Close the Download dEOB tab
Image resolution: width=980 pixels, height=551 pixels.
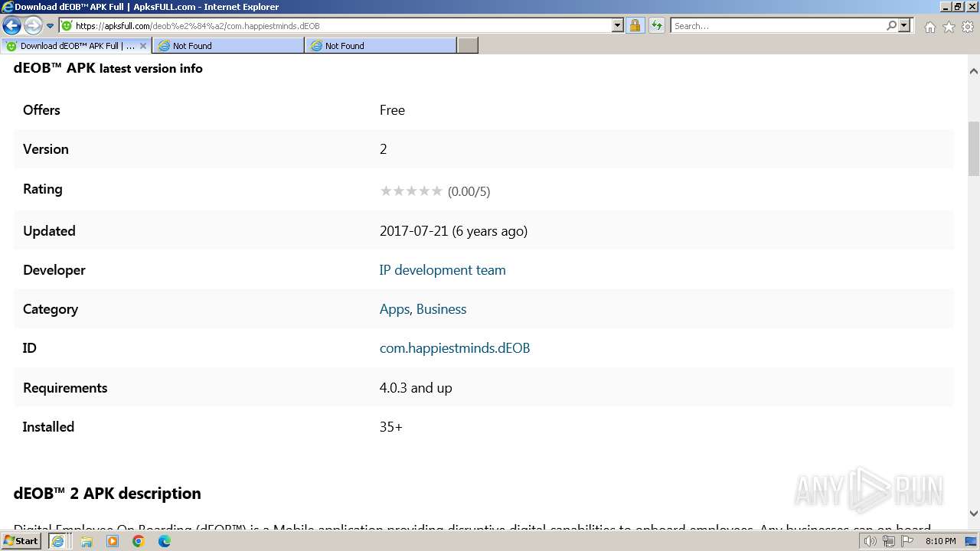tap(142, 46)
